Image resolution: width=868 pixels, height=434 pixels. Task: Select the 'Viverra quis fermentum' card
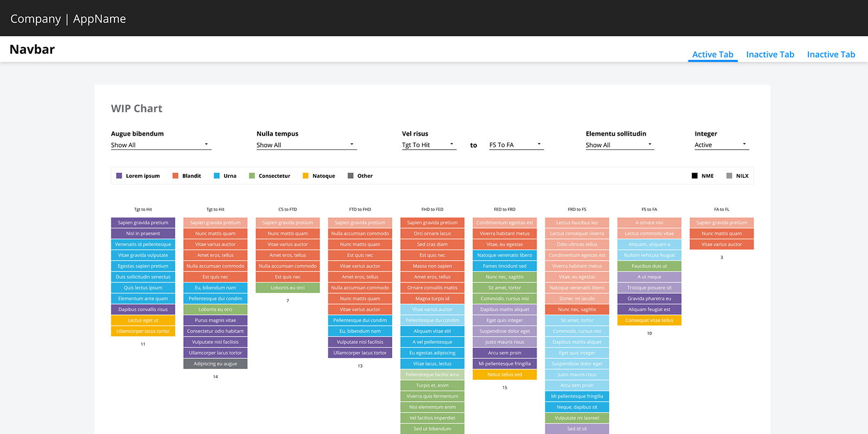tap(432, 396)
